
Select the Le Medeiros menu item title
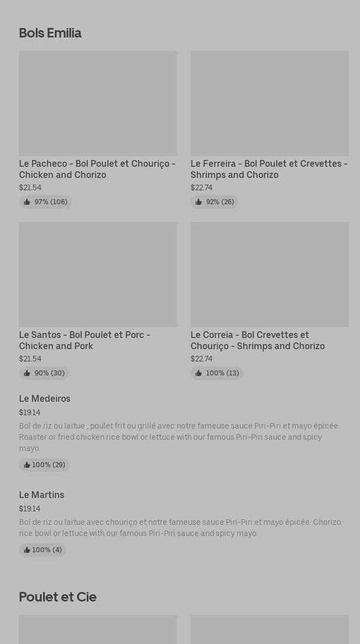[45, 399]
